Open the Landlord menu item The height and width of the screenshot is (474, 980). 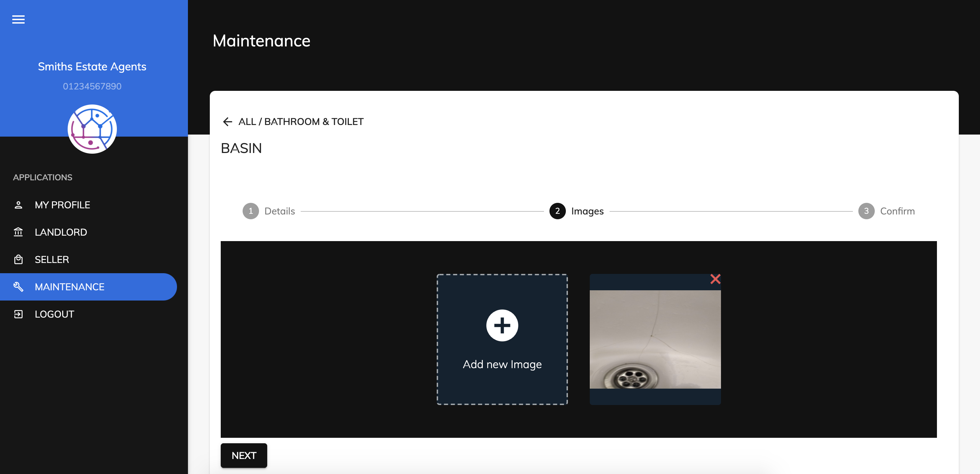tap(61, 232)
